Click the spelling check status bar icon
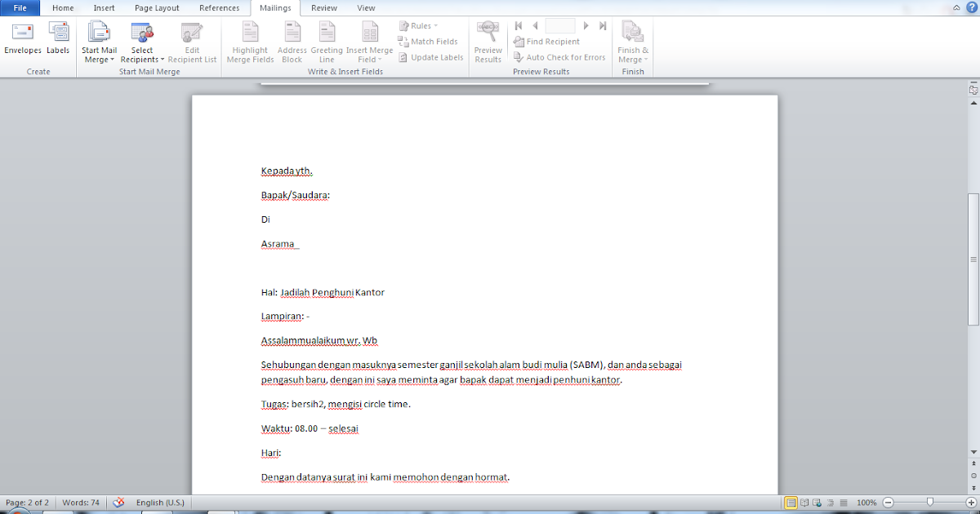This screenshot has width=980, height=514. click(117, 503)
